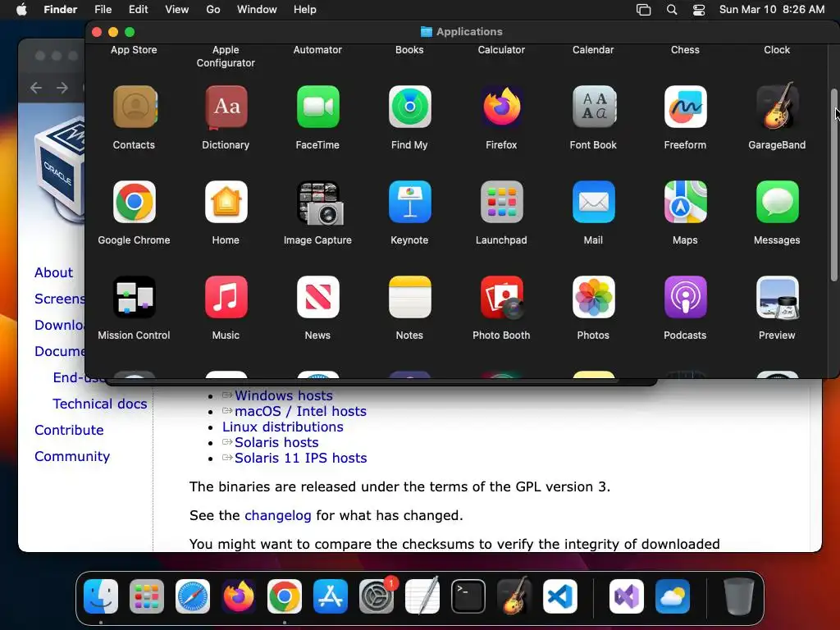
Task: Select the Firefox icon in Applications
Action: 501,107
